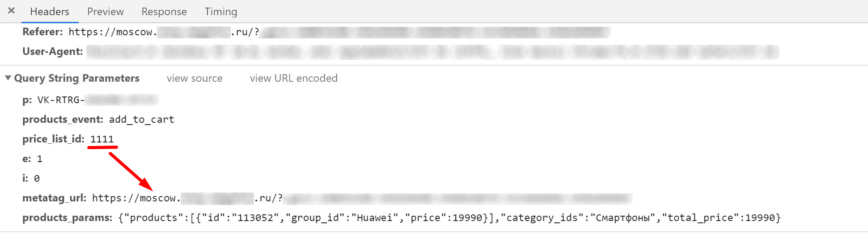Close the request details panel
868x234 pixels.
pos(12,11)
